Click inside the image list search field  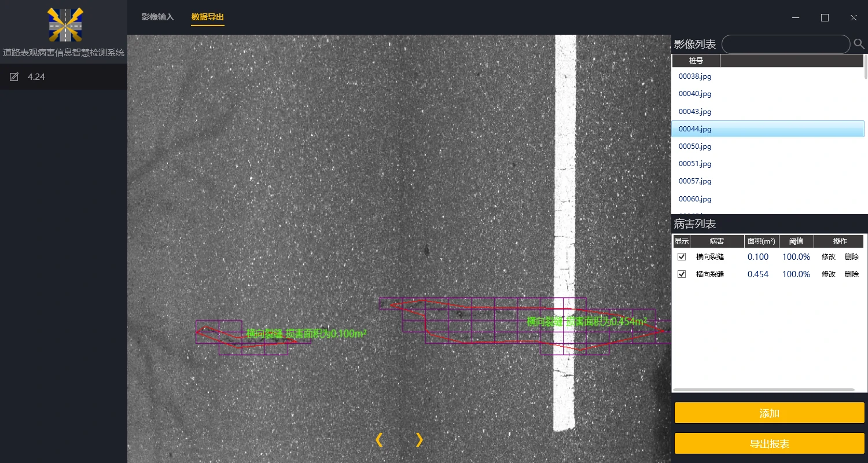tap(785, 44)
